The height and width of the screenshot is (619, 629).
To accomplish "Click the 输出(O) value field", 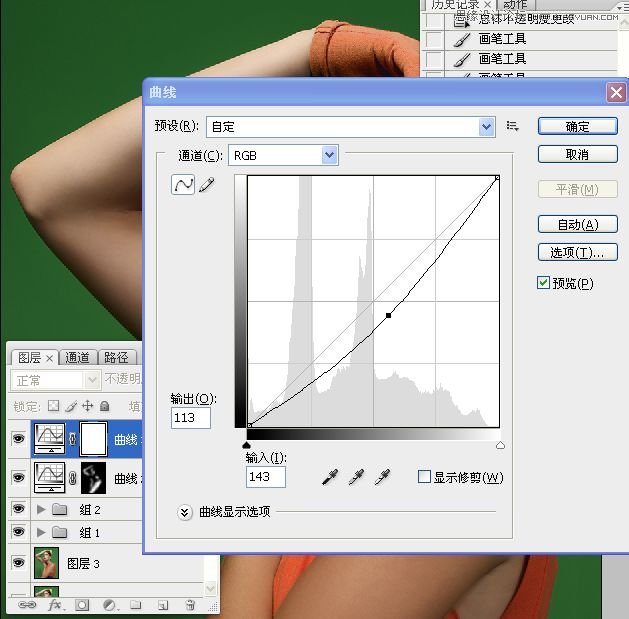I will tap(191, 418).
